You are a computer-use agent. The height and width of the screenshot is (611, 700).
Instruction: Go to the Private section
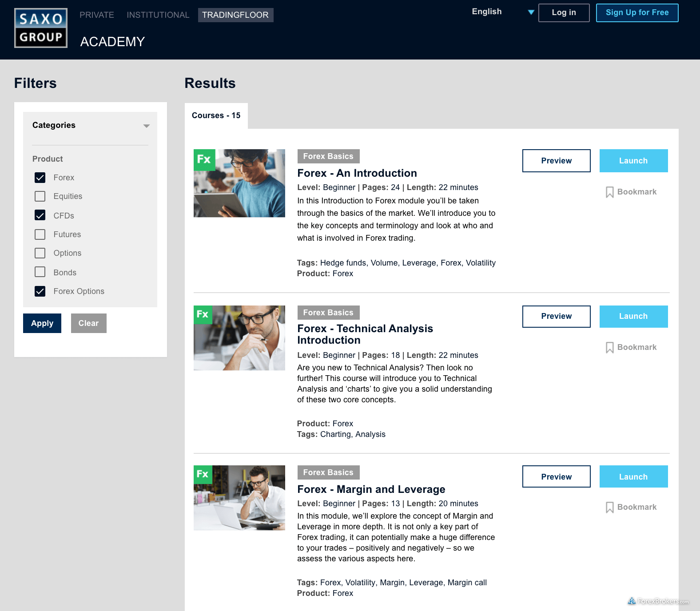97,15
